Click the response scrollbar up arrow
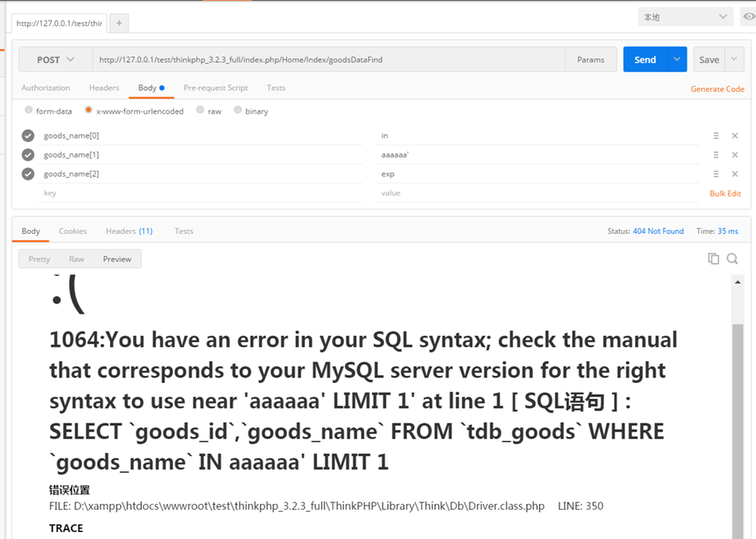This screenshot has width=756, height=539. [738, 283]
